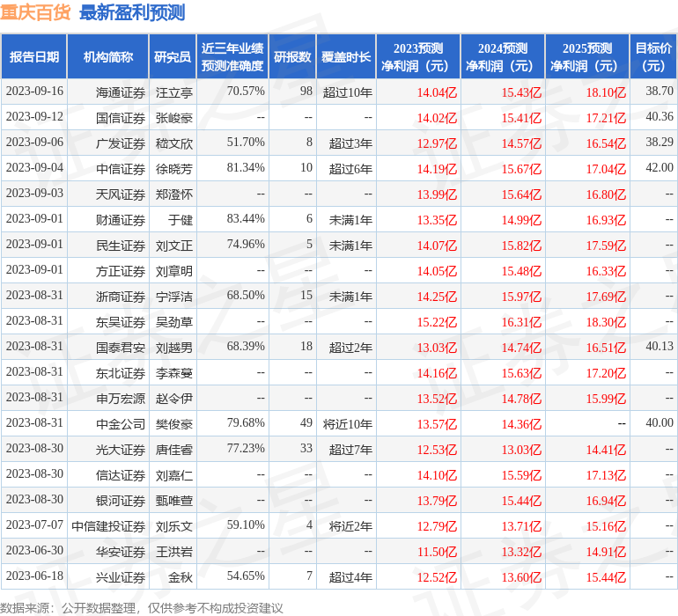
Task: Click accuracy value 51.70%
Action: [x=246, y=143]
